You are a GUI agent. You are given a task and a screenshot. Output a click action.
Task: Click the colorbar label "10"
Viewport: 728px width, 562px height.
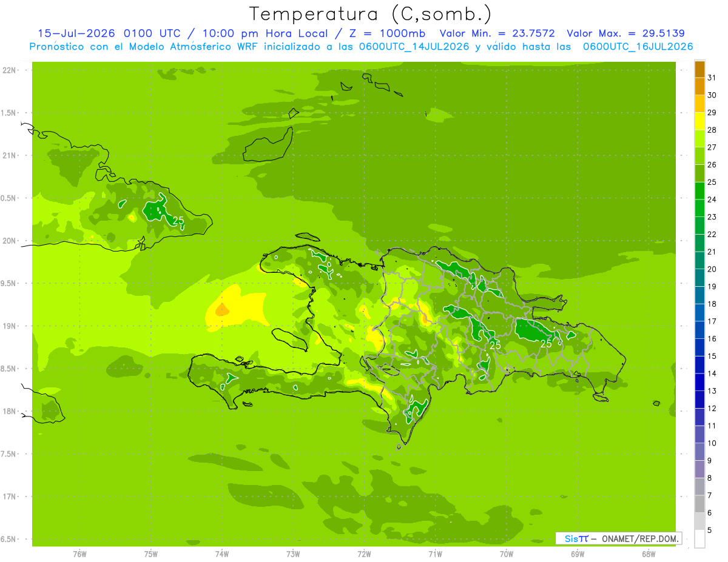point(712,443)
